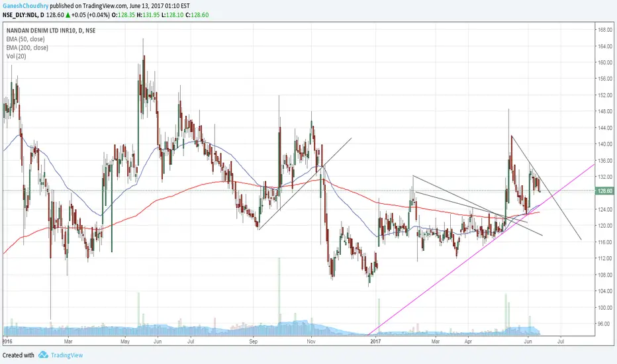
Task: Click the high value H:131.95
Action: point(147,15)
